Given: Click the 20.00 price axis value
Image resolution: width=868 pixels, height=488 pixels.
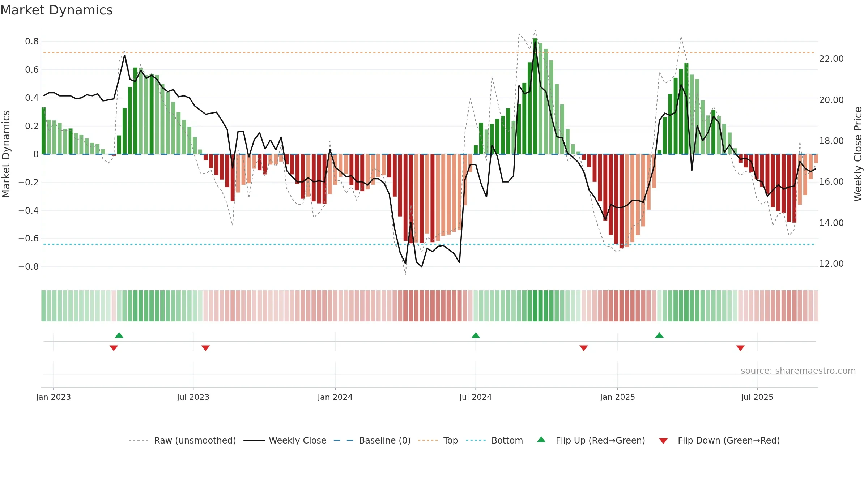Looking at the screenshot, I should [x=831, y=100].
